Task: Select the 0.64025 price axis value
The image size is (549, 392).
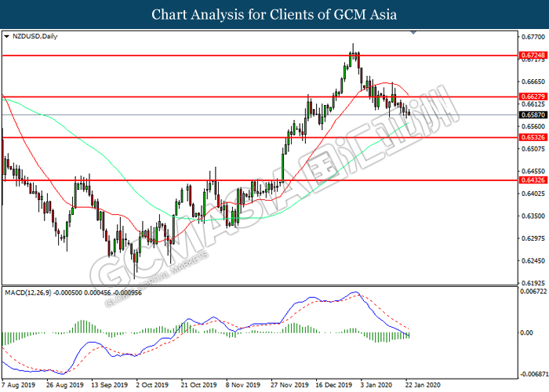Action: click(x=533, y=194)
